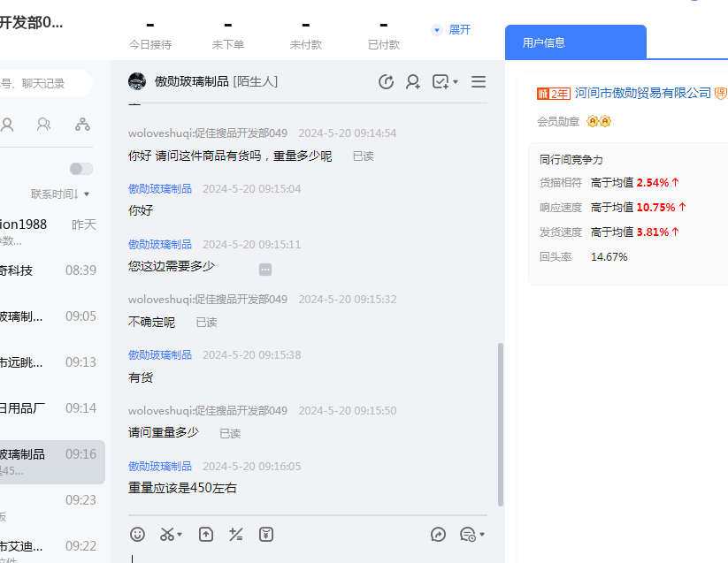The image size is (728, 563).
Task: Toggle the switch above the contact list
Action: coord(80,169)
